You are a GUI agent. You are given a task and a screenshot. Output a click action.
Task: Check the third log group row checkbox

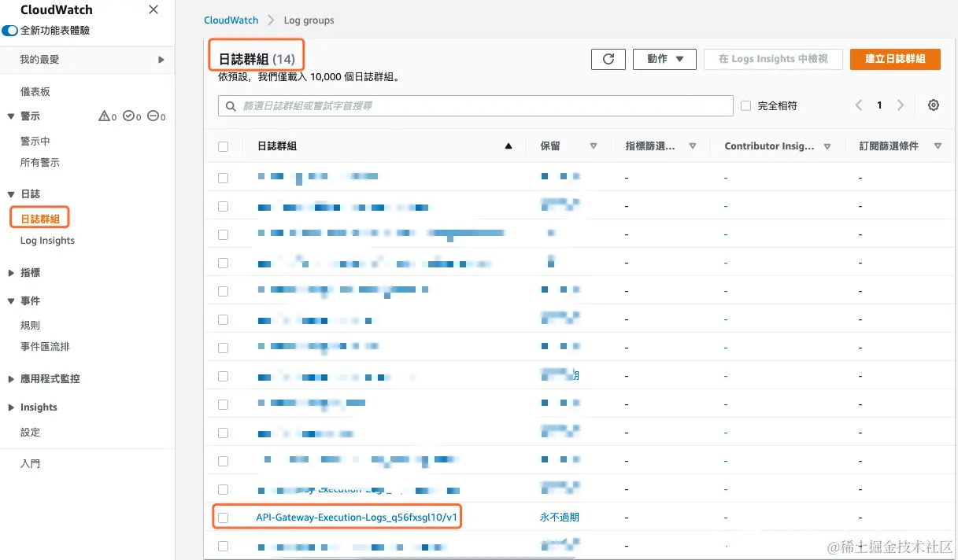[x=224, y=234]
